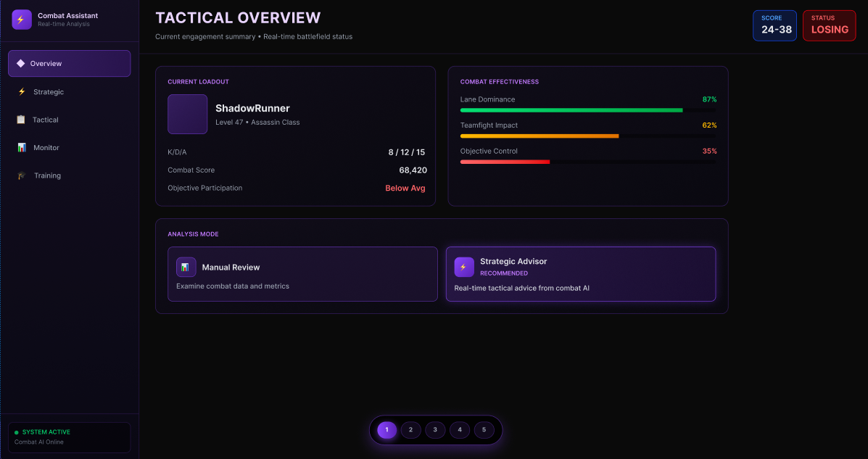Click the Analysis Mode section heading

pyautogui.click(x=193, y=234)
